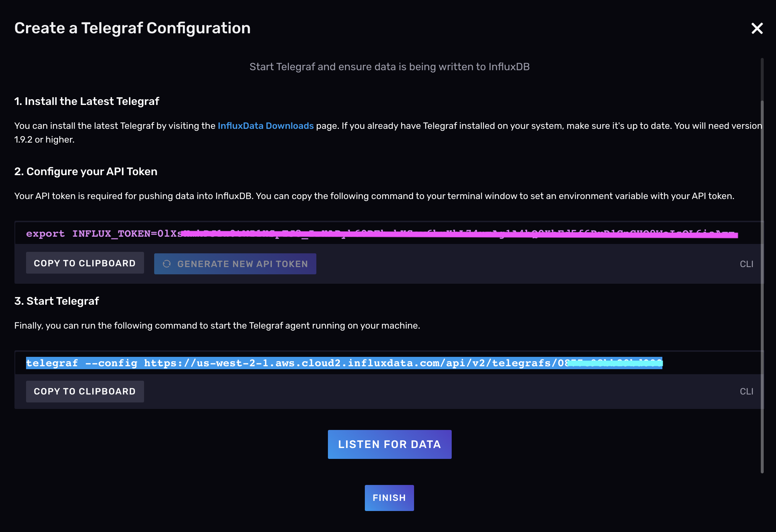Copy the INFLUX_TOKEN export command to clipboard
This screenshot has height=532, width=776.
tap(85, 263)
